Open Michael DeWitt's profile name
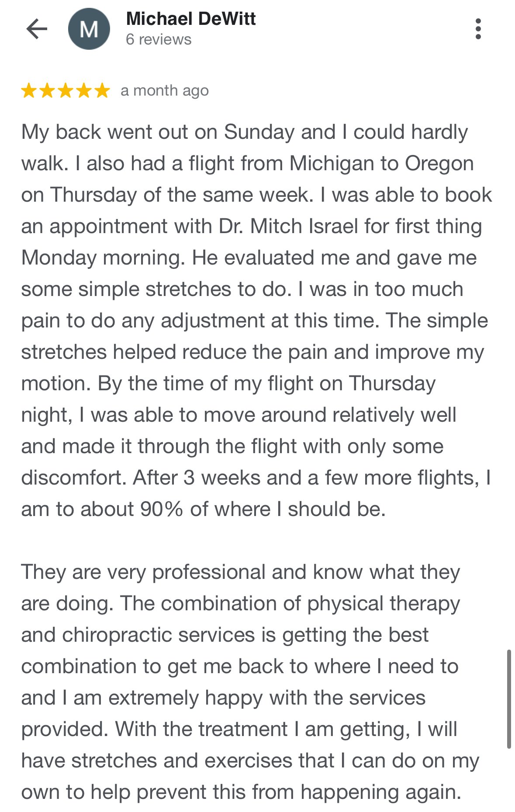The width and height of the screenshot is (515, 812). coord(191,19)
